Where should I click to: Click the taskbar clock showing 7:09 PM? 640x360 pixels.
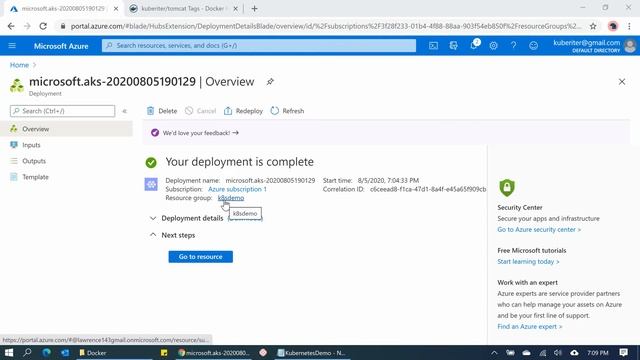(598, 353)
